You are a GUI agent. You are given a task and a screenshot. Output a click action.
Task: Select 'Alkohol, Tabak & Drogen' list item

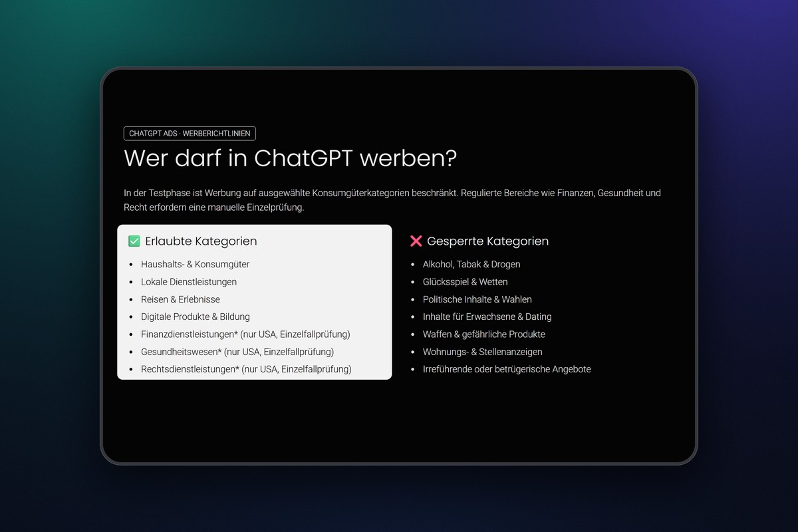[471, 264]
